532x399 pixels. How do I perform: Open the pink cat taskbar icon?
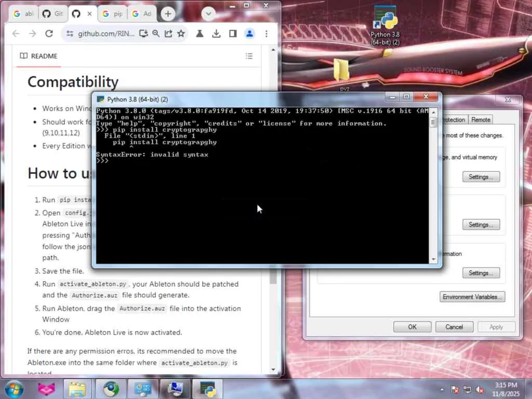point(46,389)
